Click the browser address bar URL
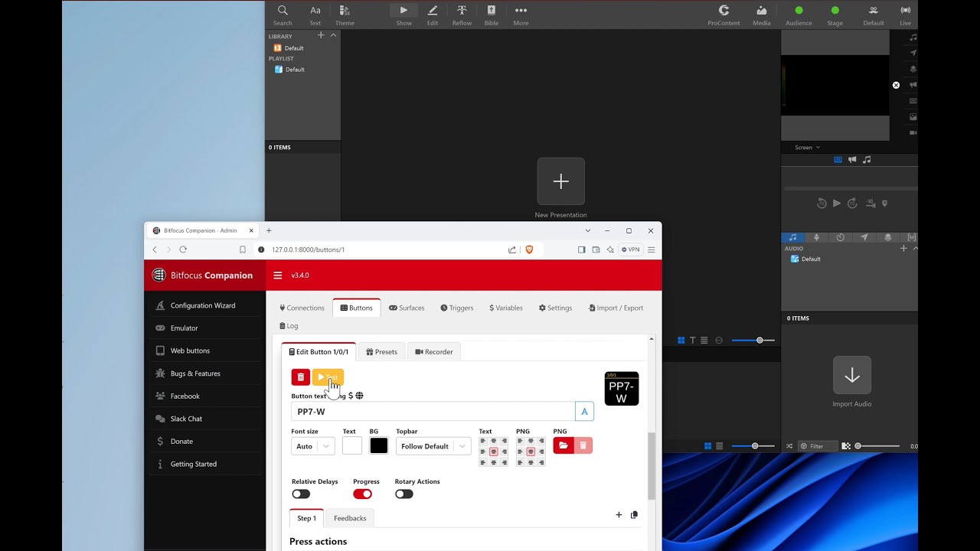Image resolution: width=980 pixels, height=551 pixels. (x=308, y=249)
